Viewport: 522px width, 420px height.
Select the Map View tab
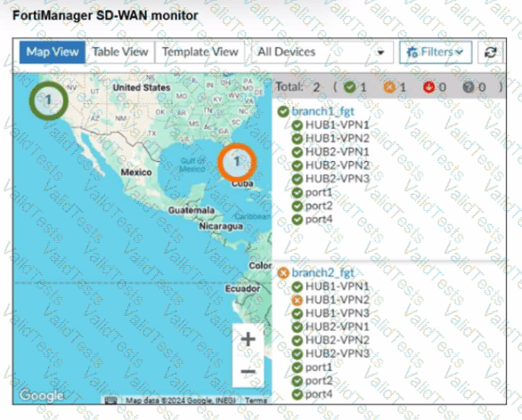(x=53, y=52)
